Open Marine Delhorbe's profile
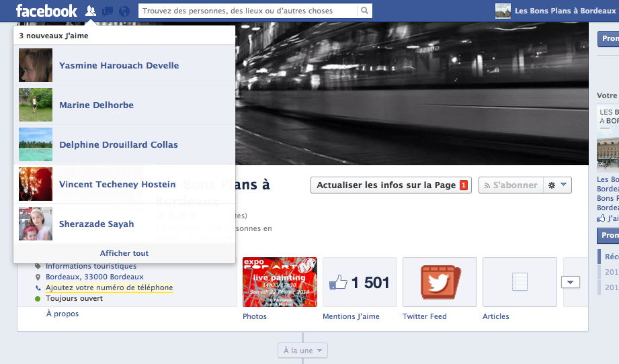 click(96, 105)
